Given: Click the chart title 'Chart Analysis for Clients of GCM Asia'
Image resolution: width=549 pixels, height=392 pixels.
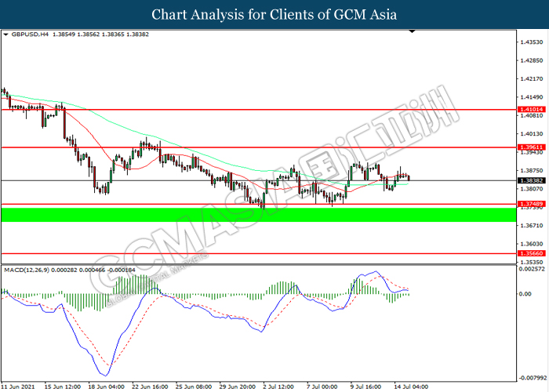Looking at the screenshot, I should tap(274, 14).
